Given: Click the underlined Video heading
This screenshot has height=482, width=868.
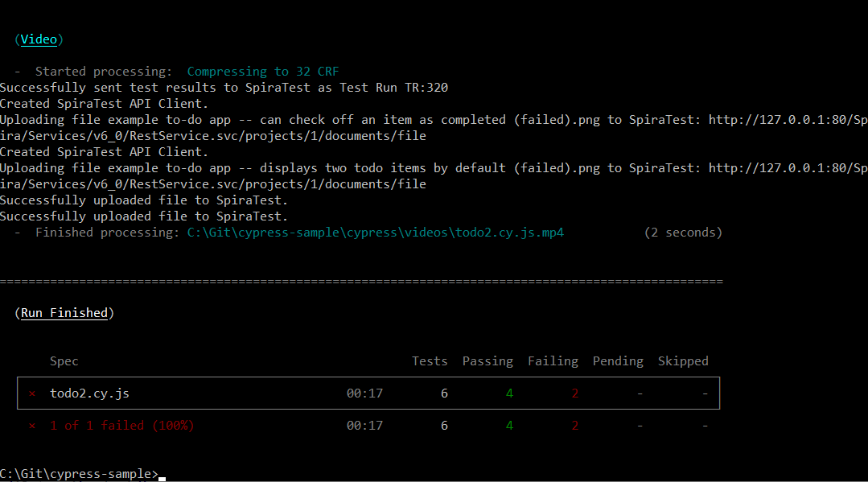Looking at the screenshot, I should point(39,39).
